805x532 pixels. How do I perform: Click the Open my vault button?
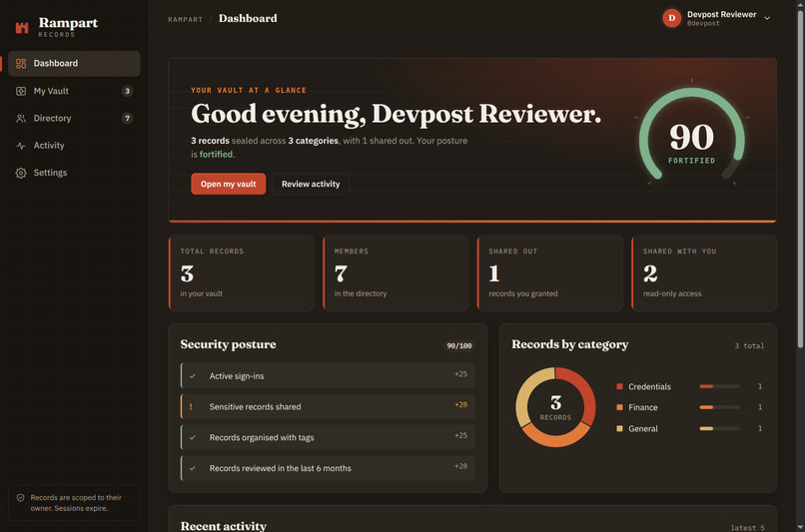point(229,184)
